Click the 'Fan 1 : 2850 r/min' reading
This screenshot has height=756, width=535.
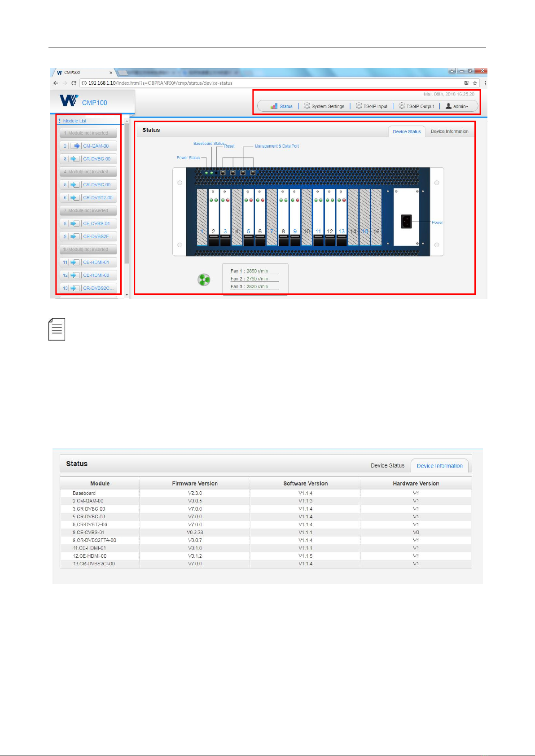249,271
